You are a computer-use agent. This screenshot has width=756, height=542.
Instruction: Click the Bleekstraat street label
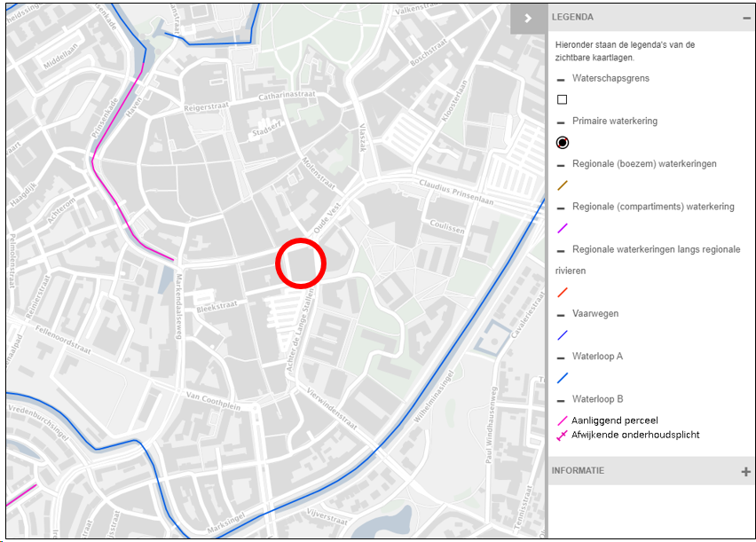pyautogui.click(x=217, y=307)
